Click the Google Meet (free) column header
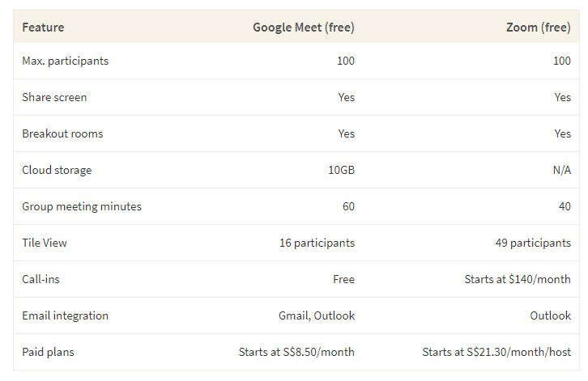588x381 pixels. tap(304, 28)
